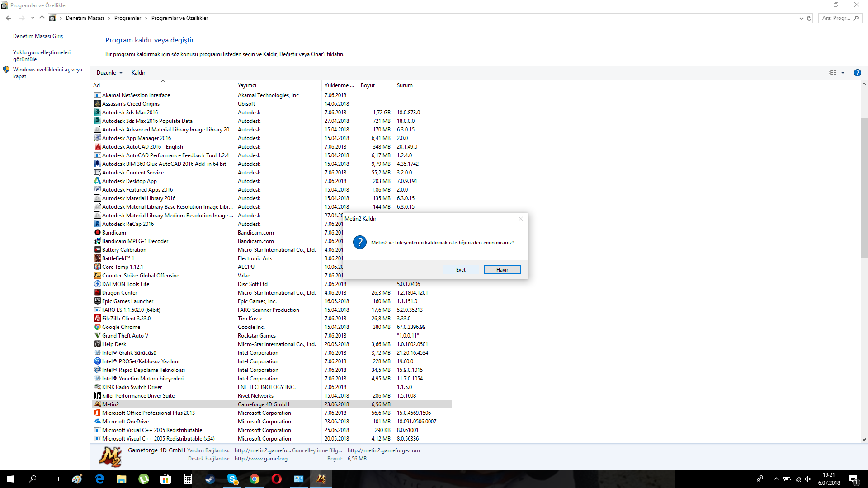
Task: Select Akamai NetSession Interface row
Action: click(272, 95)
